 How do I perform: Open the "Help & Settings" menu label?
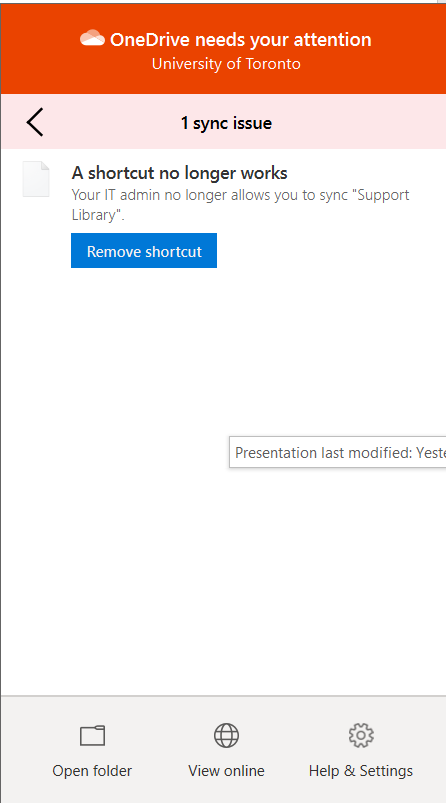click(x=361, y=771)
